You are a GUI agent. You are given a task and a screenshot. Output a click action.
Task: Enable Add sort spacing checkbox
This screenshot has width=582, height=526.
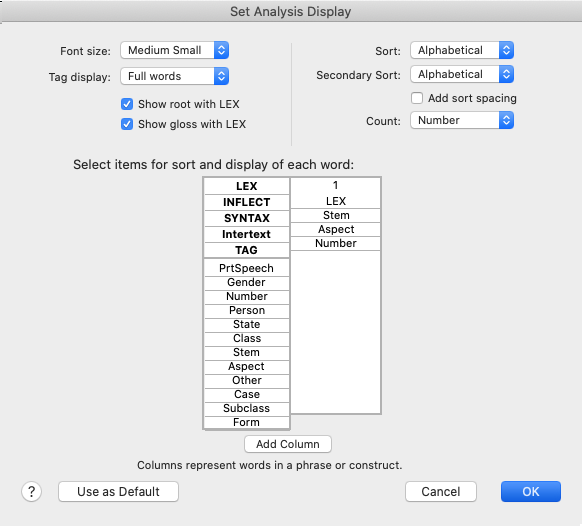click(417, 98)
